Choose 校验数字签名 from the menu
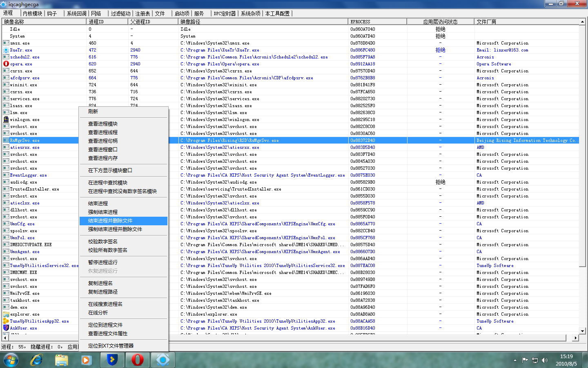The image size is (588, 368). [124, 242]
